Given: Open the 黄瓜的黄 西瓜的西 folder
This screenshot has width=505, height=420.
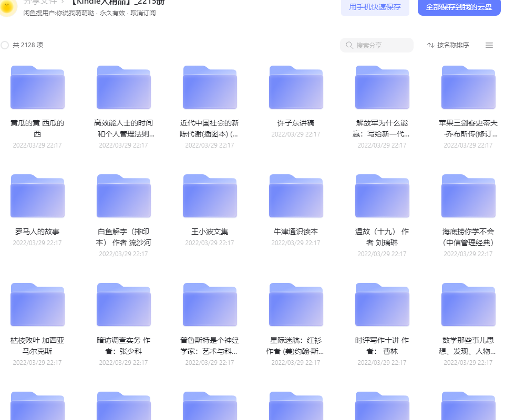Looking at the screenshot, I should coord(38,87).
